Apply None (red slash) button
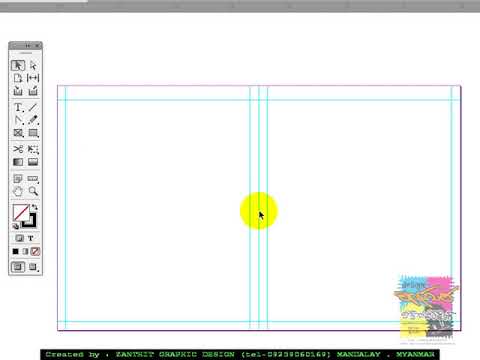480x360 pixels. tap(35, 251)
